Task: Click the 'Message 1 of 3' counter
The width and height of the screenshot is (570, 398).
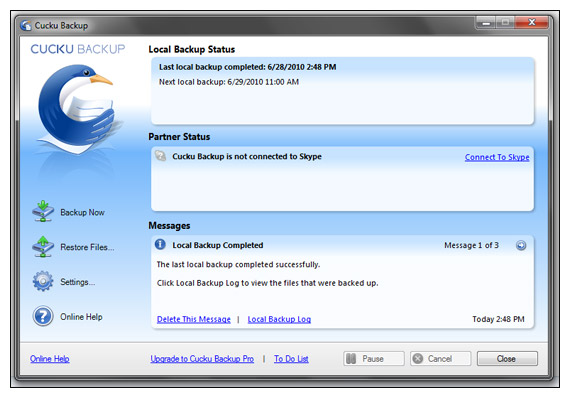Action: (471, 245)
